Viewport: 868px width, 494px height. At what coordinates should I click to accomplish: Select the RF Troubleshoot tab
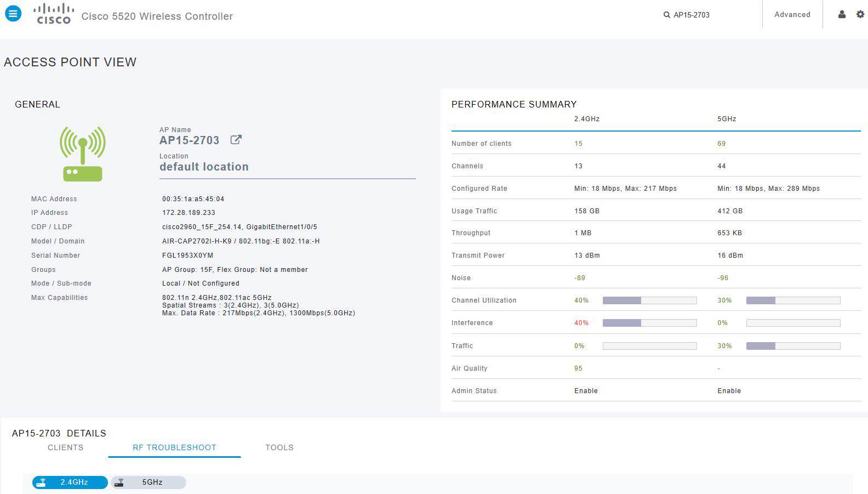coord(174,447)
